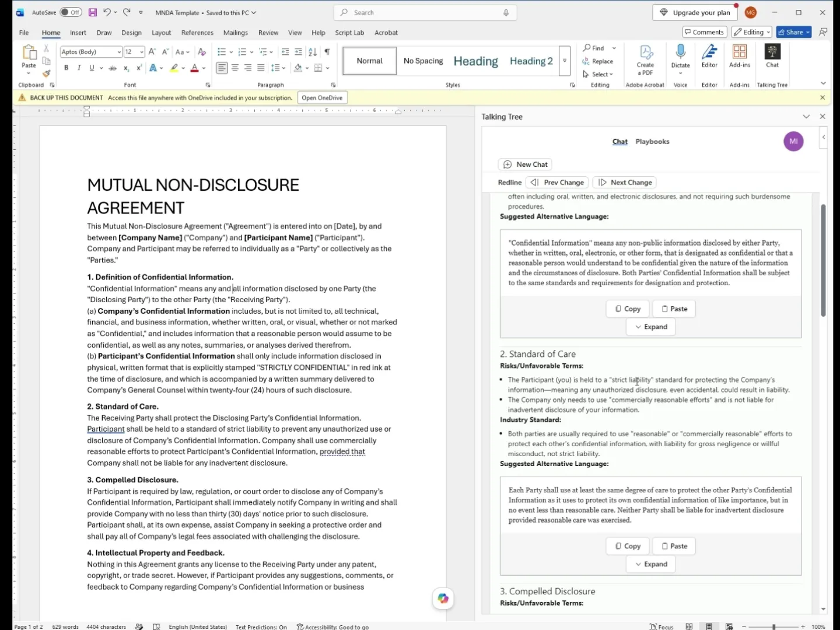The height and width of the screenshot is (630, 840).
Task: Apply yellow text highlight color
Action: (x=174, y=68)
